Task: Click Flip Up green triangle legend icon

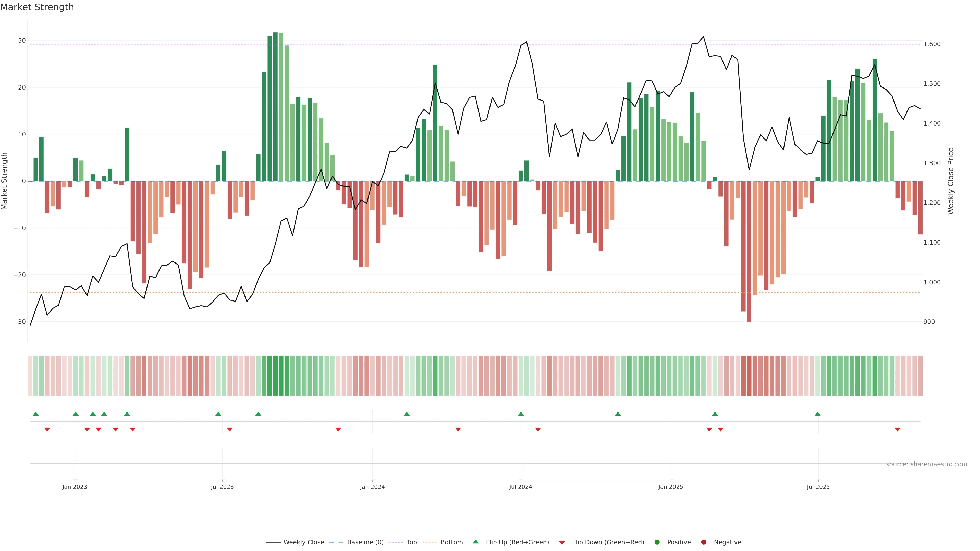Action: point(475,542)
